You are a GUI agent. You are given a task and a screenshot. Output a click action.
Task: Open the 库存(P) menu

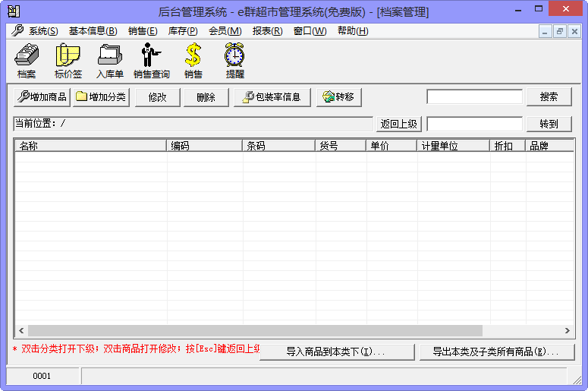coord(183,31)
